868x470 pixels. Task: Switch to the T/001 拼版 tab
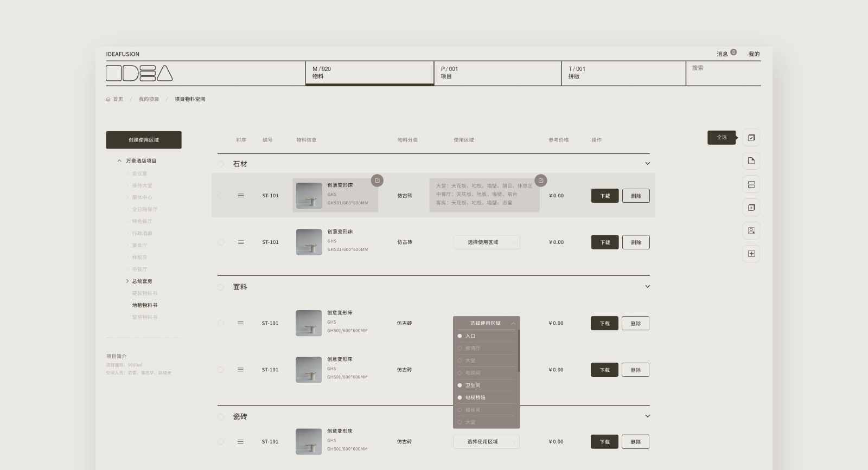pyautogui.click(x=623, y=73)
